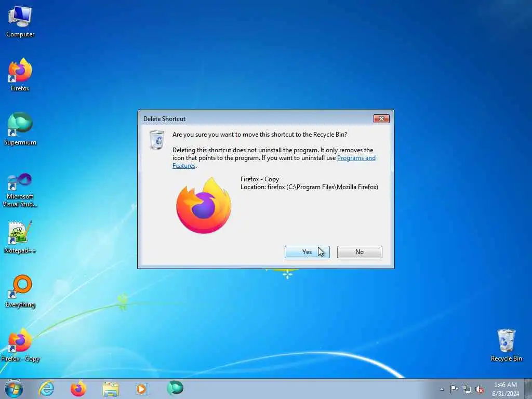Select the Firefox - Copy desktop shortcut
The width and height of the screenshot is (532, 399).
point(20,345)
